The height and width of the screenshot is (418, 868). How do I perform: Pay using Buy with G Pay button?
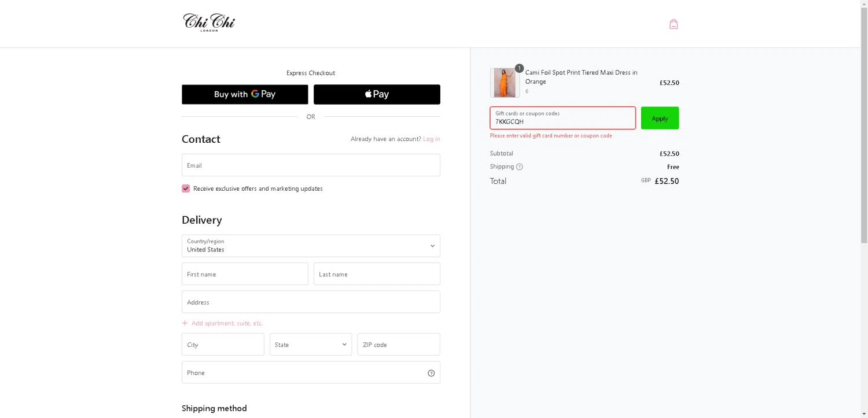click(245, 94)
